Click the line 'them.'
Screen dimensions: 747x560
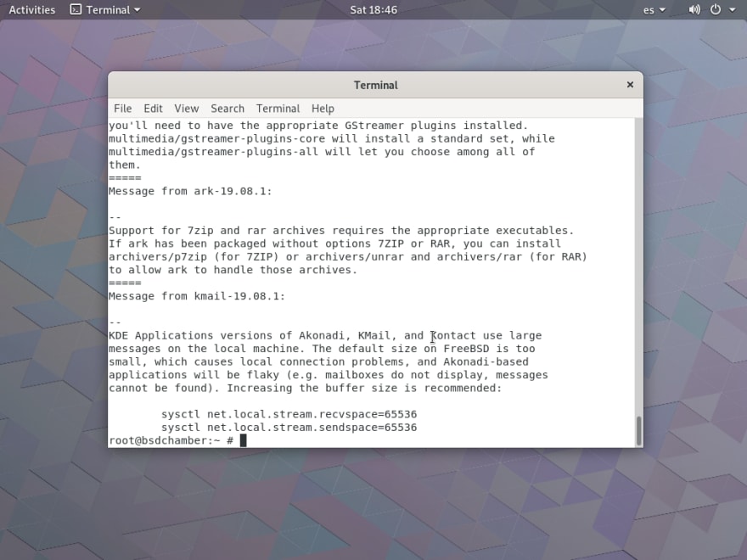click(125, 165)
